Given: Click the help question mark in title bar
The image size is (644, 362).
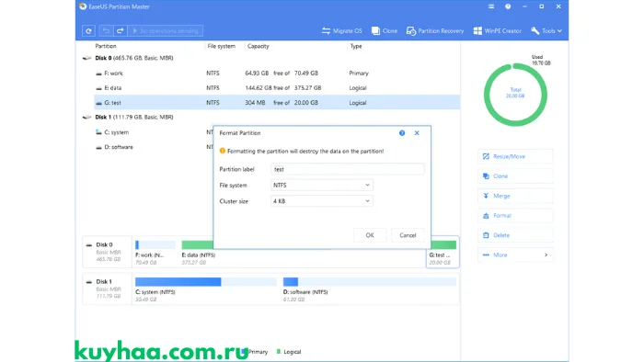Looking at the screenshot, I should [508, 6].
